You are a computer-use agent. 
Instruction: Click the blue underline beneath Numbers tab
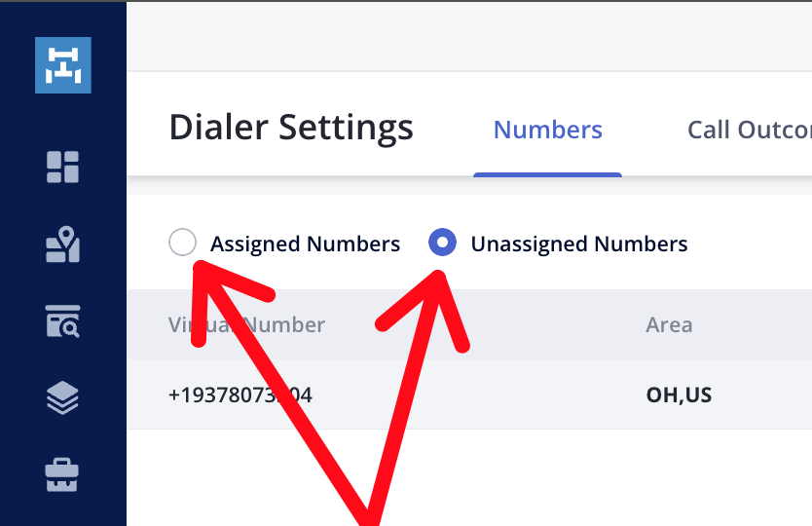click(x=547, y=174)
